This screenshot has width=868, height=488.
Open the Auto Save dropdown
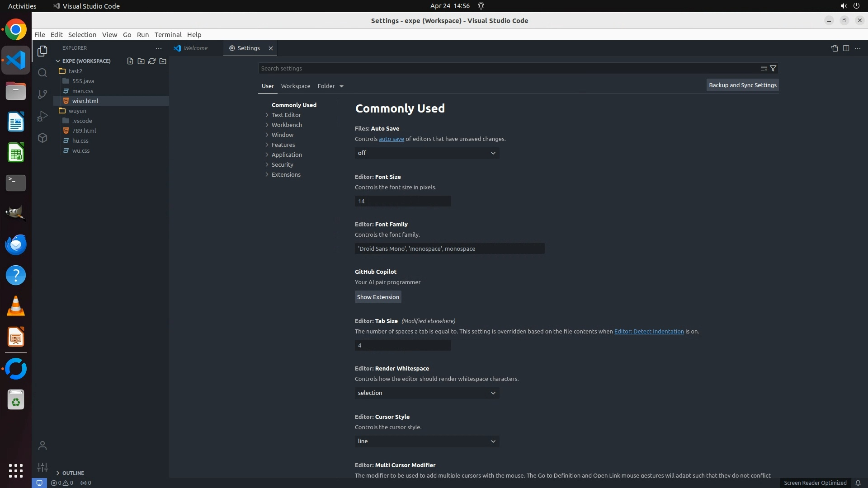click(x=427, y=153)
